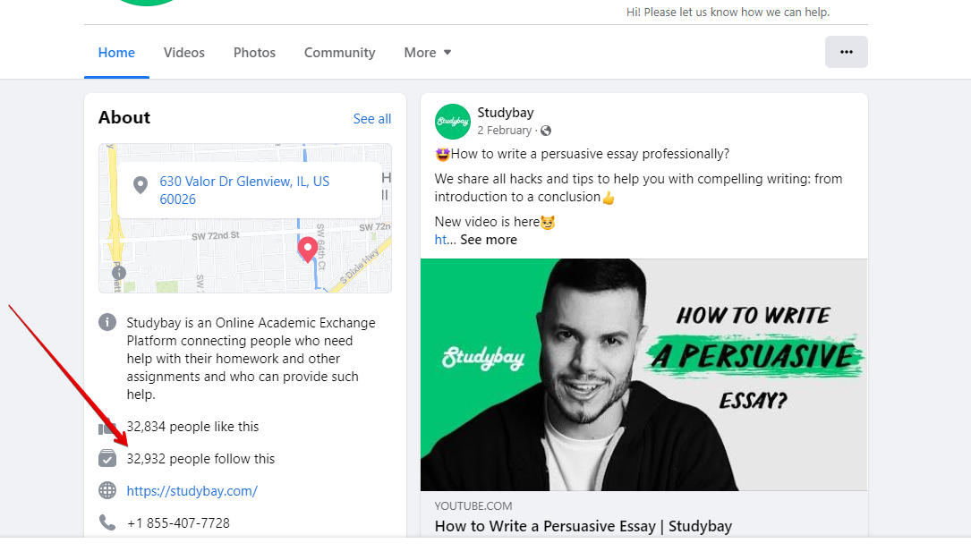
Task: Open the persuasive essay video thumbnail
Action: tap(644, 374)
